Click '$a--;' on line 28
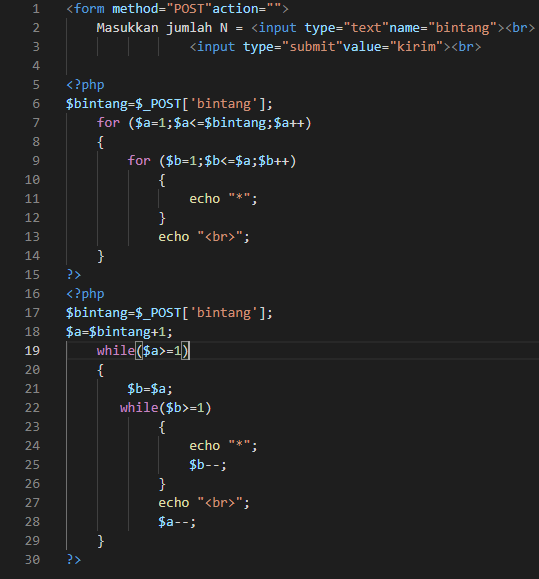Viewport: 539px width, 579px height. 177,522
